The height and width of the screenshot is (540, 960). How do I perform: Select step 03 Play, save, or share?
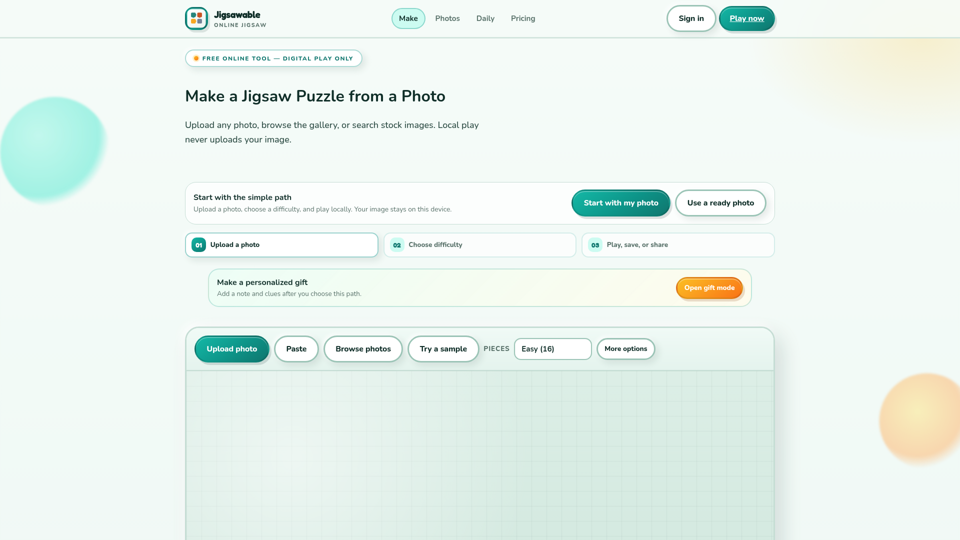pyautogui.click(x=678, y=245)
